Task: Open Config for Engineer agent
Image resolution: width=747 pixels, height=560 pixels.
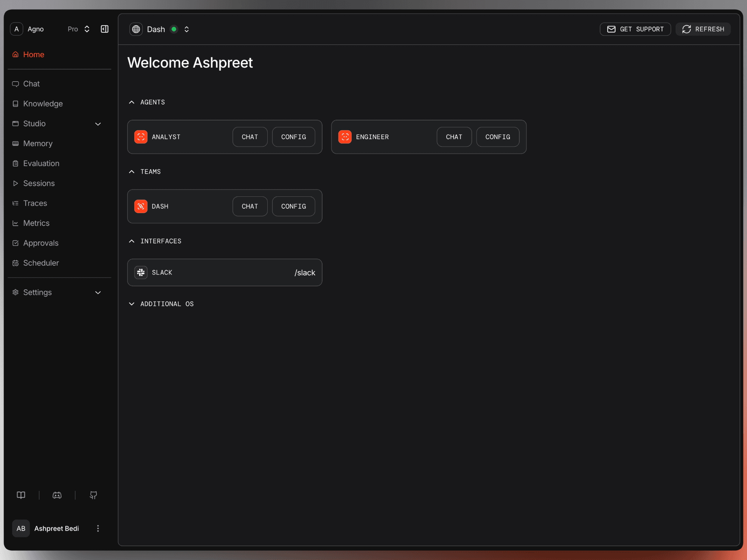Action: pos(498,137)
